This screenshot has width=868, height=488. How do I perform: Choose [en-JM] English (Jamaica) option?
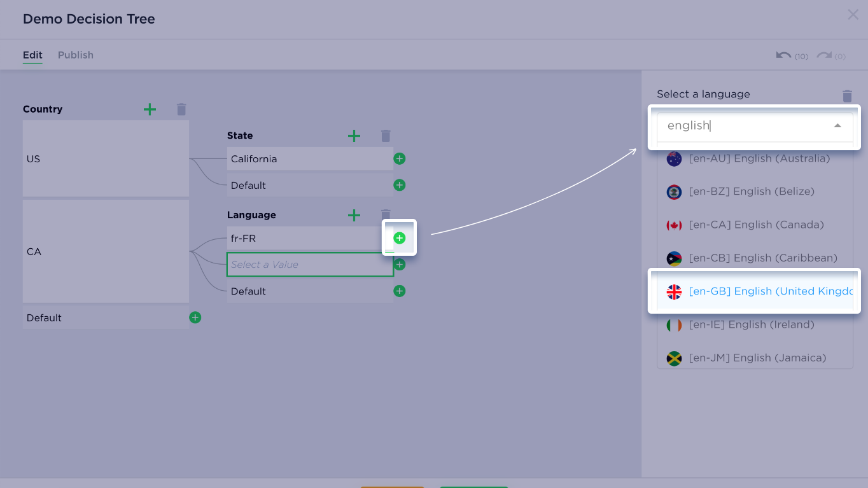(x=755, y=358)
